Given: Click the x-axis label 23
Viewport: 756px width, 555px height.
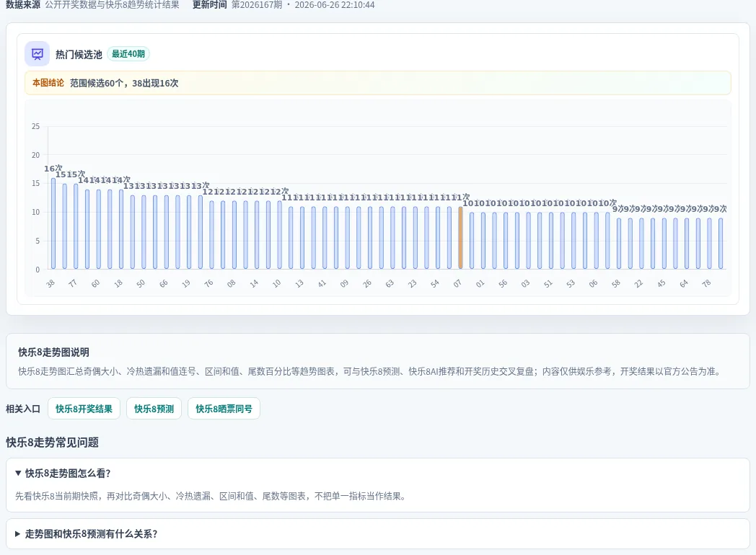Looking at the screenshot, I should [412, 283].
